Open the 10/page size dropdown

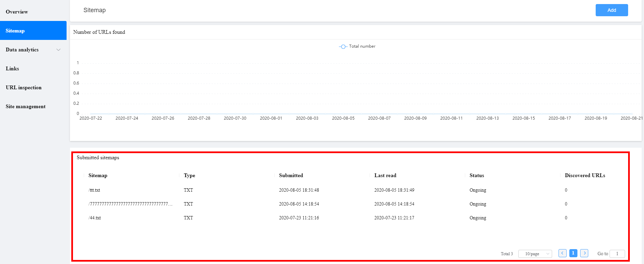pos(535,254)
